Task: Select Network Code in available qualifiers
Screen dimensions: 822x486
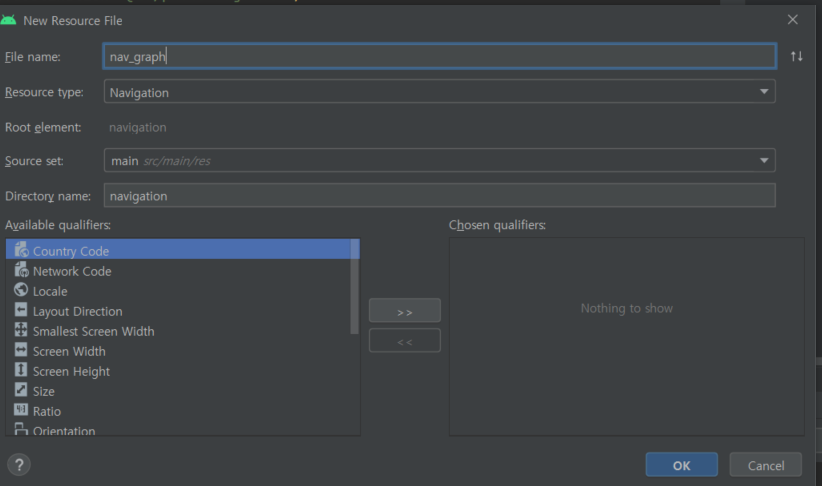Action: pyautogui.click(x=178, y=271)
